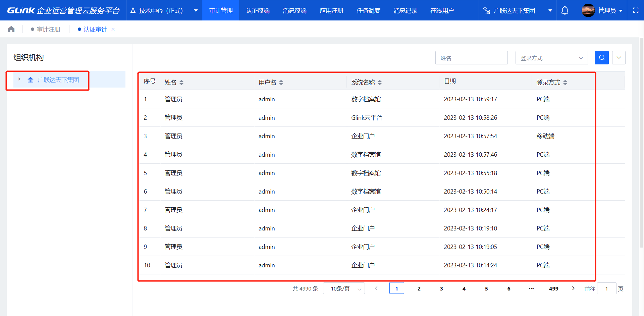Click admin username in row 5
Screen dimensions: 644x316
[267, 173]
